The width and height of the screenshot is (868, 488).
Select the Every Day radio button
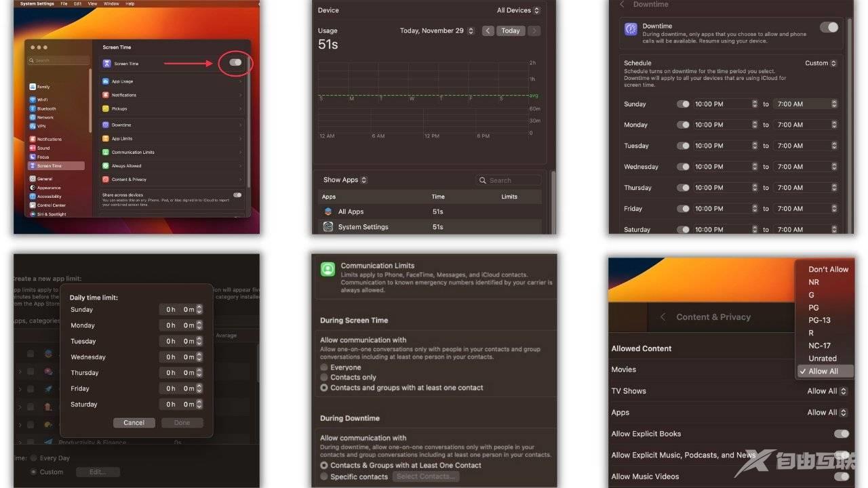33,458
